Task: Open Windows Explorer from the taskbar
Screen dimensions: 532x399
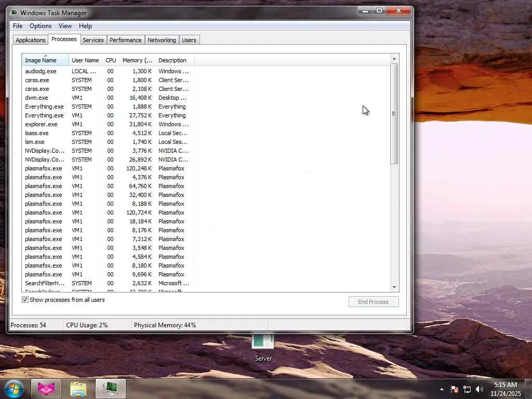Action: (x=78, y=389)
